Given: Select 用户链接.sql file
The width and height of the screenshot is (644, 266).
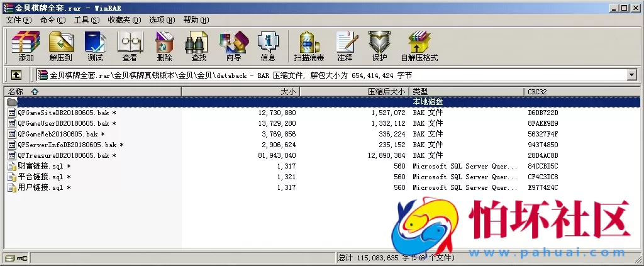Looking at the screenshot, I should 45,187.
